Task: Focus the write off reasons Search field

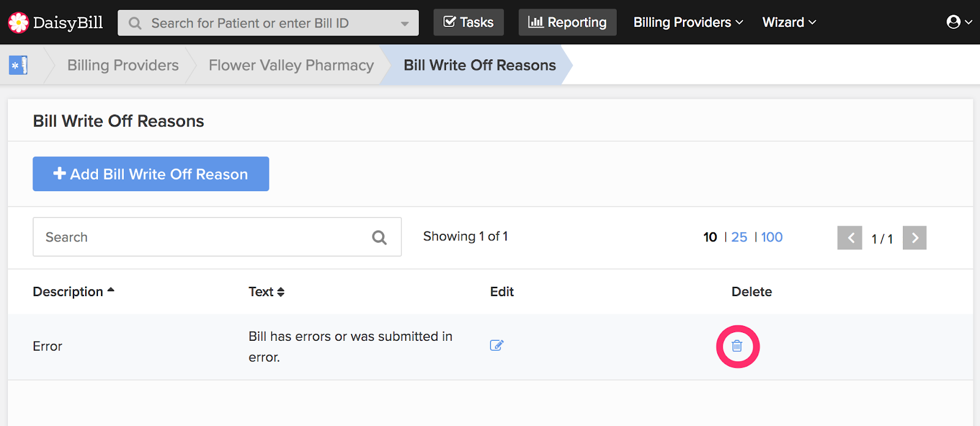Action: tap(217, 237)
